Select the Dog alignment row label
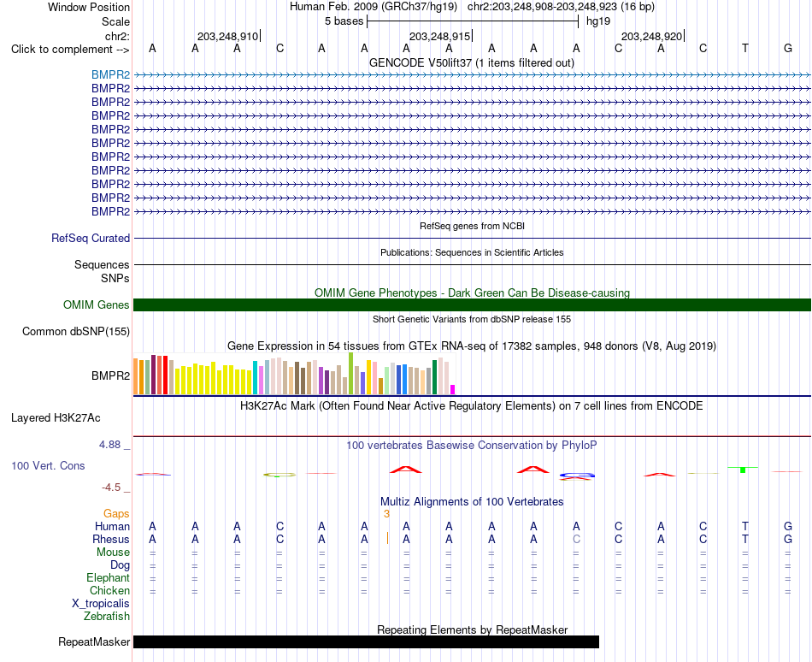This screenshot has width=812, height=662. 120,565
